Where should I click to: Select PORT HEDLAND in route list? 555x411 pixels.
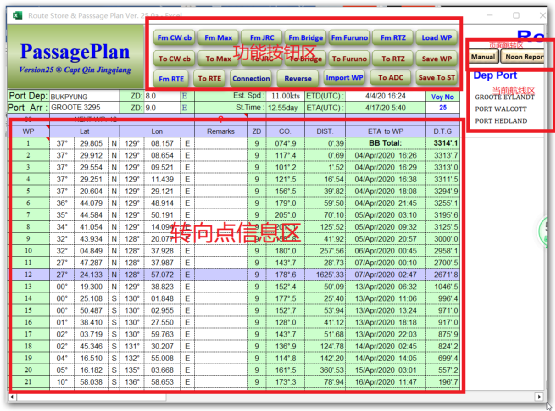pyautogui.click(x=500, y=121)
